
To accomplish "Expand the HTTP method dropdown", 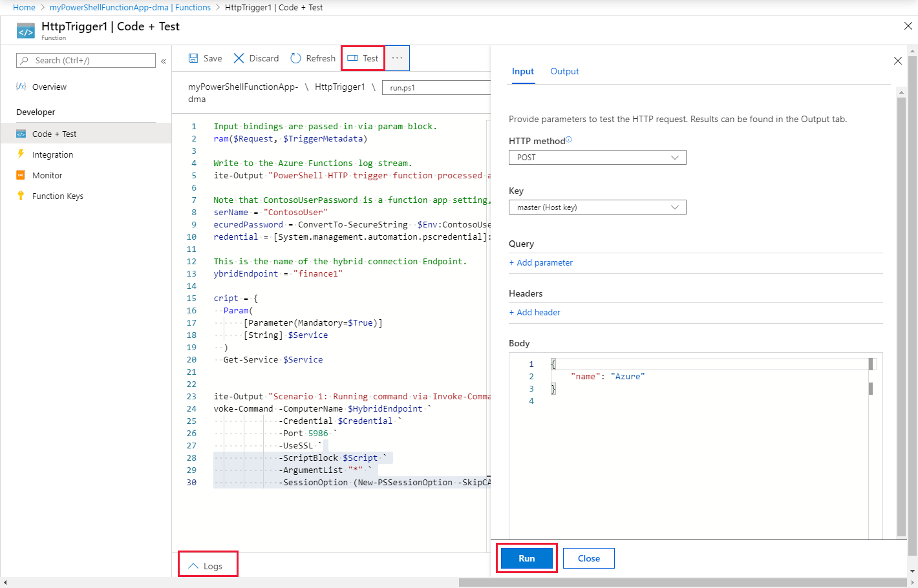I will pos(597,158).
